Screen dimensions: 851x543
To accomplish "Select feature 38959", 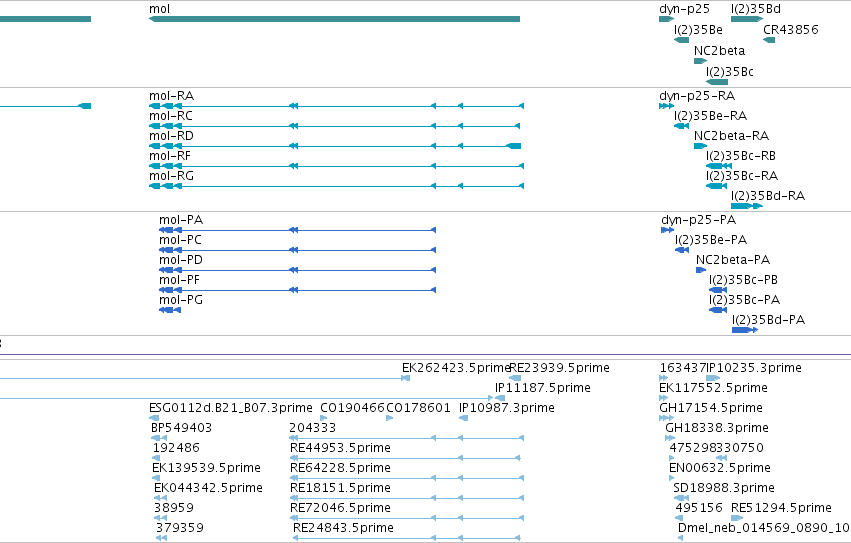I will [161, 518].
